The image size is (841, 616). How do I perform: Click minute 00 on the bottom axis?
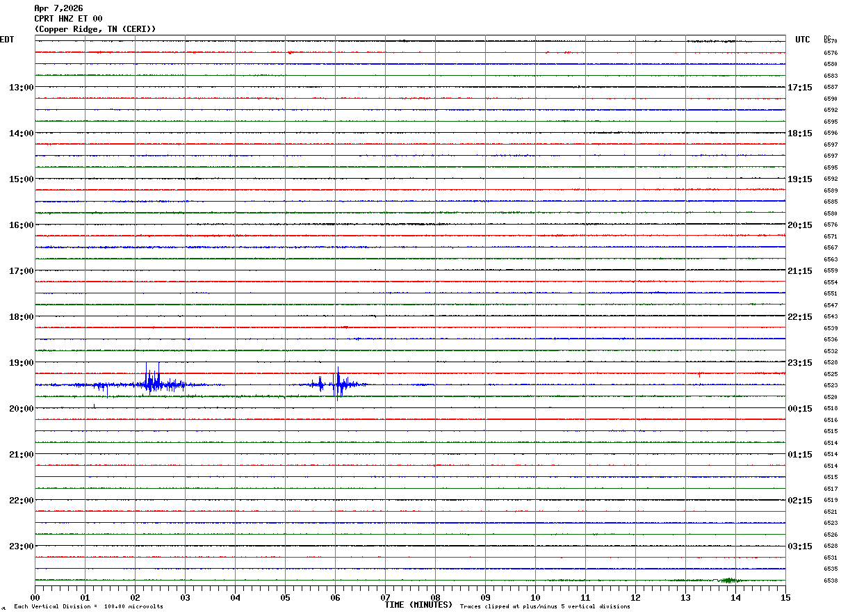tap(35, 597)
